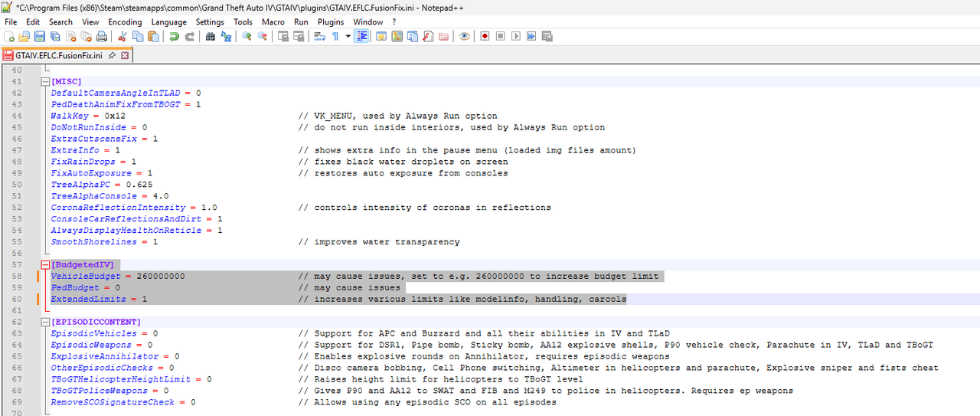Open the File menu
980x416 pixels.
tap(11, 22)
